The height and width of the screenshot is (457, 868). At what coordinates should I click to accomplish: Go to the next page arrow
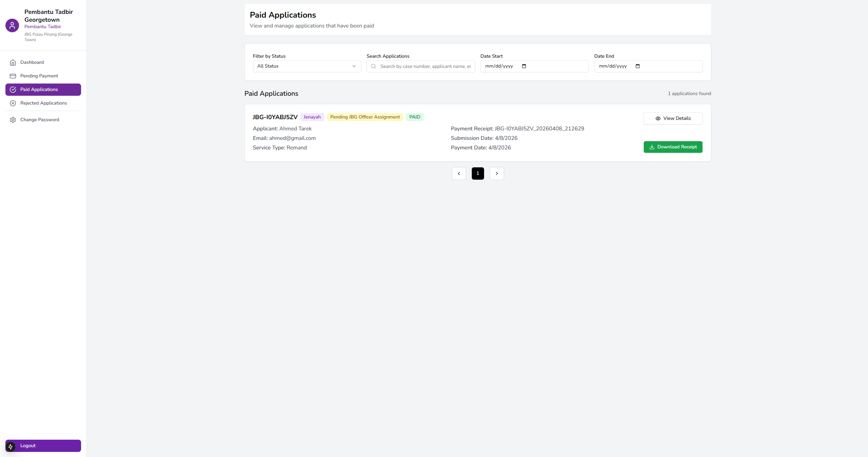[x=497, y=173]
